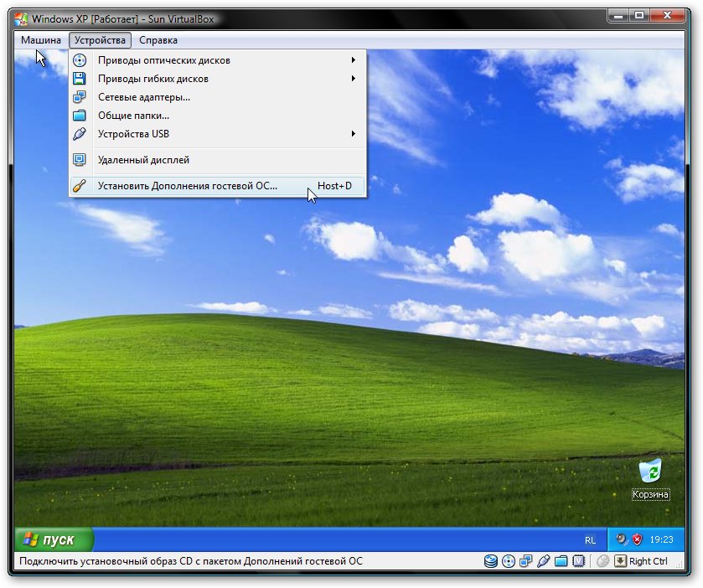Click the volume speaker tray icon
The image size is (703, 588).
622,539
